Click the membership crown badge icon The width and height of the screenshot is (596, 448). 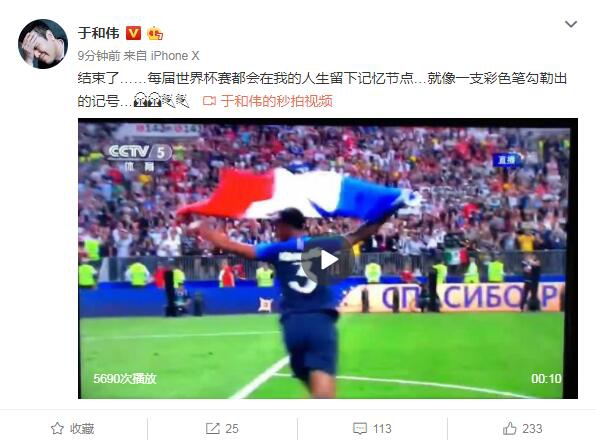tap(155, 33)
